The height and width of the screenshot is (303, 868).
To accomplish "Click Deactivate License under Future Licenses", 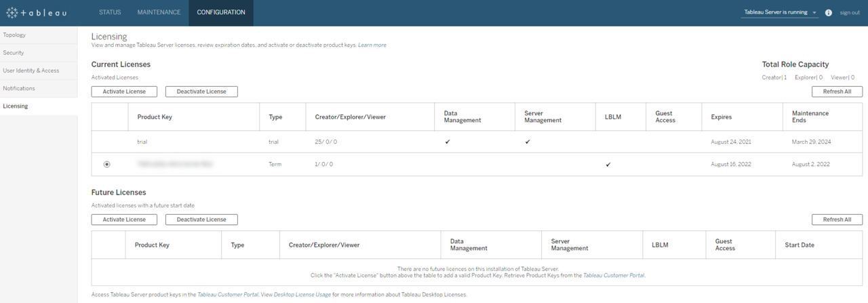I will [x=201, y=220].
